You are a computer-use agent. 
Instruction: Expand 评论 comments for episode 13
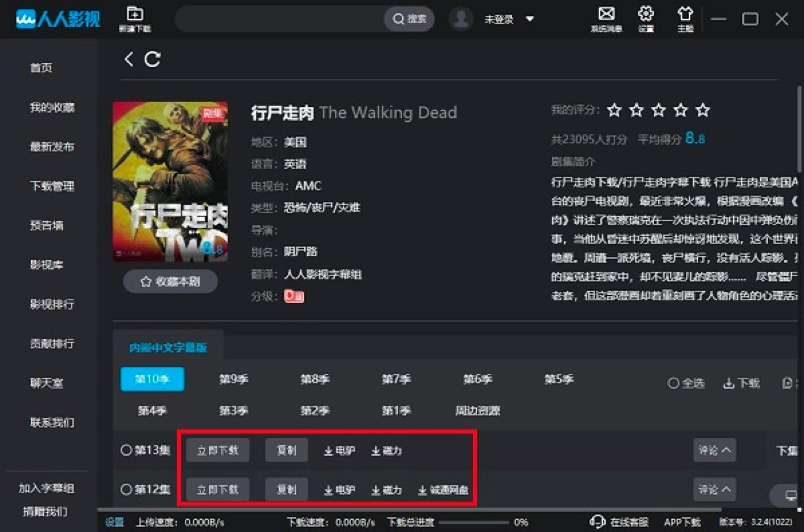pos(714,450)
